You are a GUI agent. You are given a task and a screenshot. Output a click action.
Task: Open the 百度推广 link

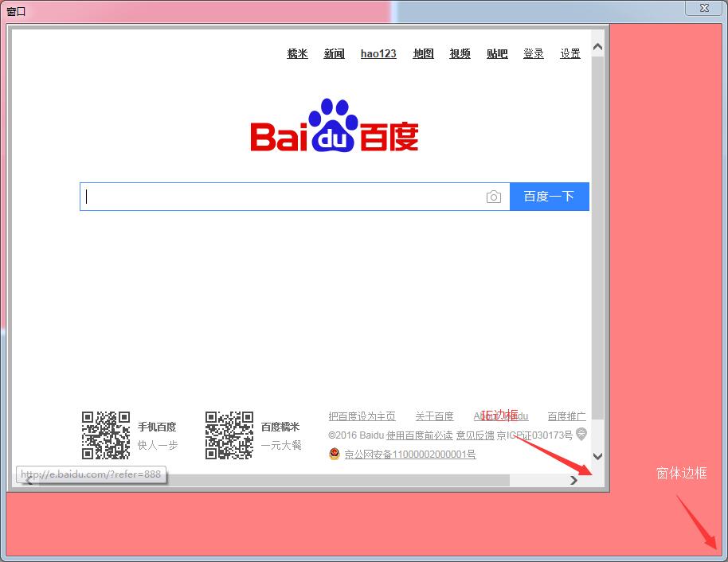click(x=566, y=416)
